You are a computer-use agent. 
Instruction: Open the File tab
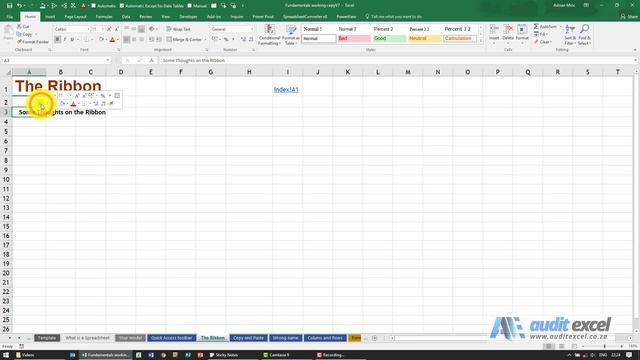pyautogui.click(x=9, y=17)
